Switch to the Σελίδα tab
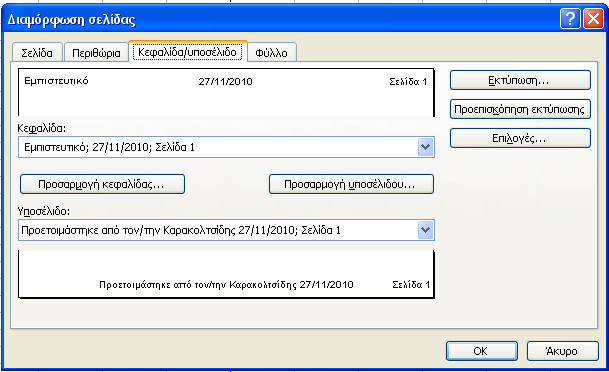This screenshot has height=372, width=609. click(x=37, y=52)
